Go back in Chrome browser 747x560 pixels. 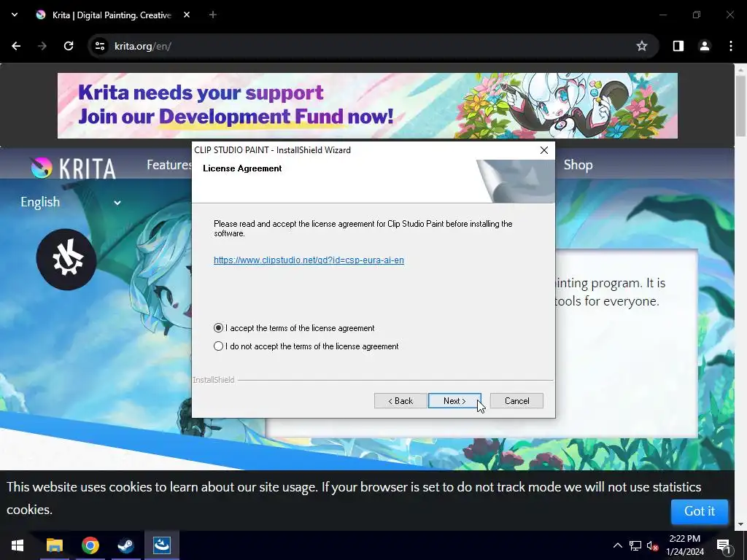16,46
